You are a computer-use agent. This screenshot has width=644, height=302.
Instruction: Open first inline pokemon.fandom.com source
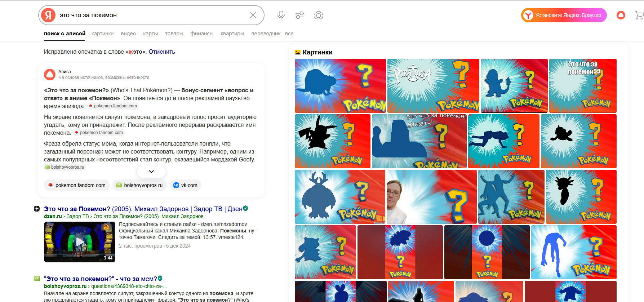click(113, 106)
